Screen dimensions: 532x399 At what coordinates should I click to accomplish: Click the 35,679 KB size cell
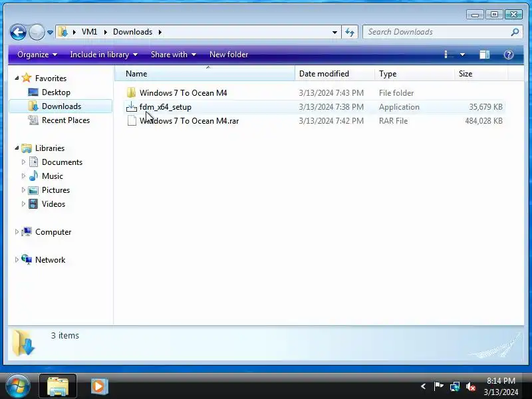[x=486, y=107]
